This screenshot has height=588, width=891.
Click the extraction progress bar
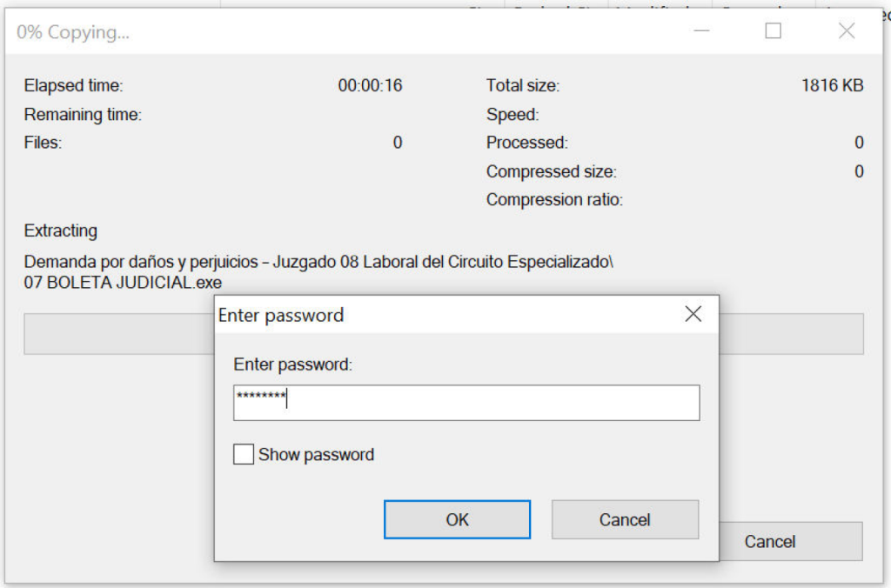(x=117, y=334)
